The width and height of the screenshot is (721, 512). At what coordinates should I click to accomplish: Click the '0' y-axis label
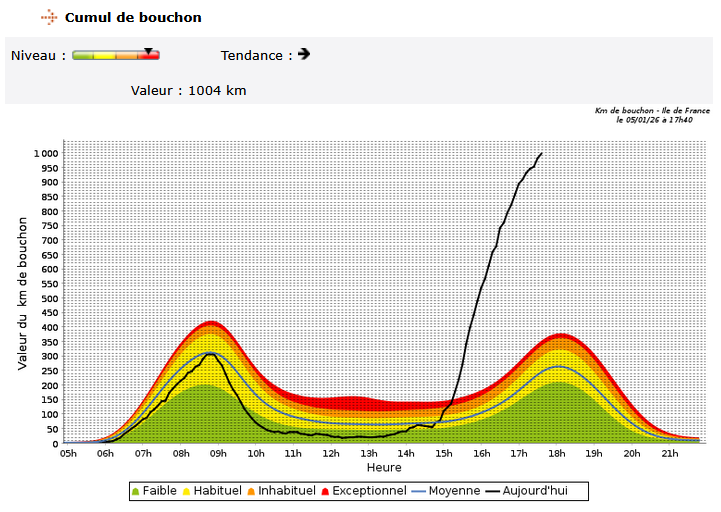pos(56,444)
